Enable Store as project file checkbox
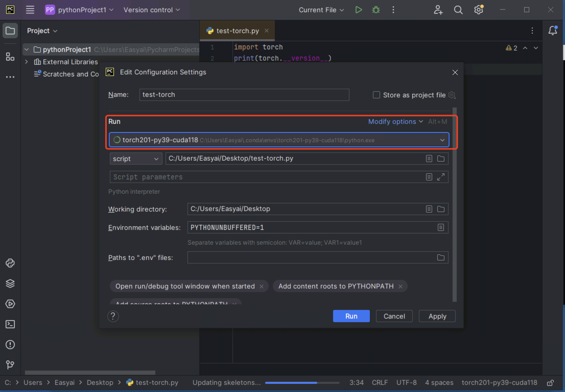Image resolution: width=565 pixels, height=392 pixels. (376, 95)
